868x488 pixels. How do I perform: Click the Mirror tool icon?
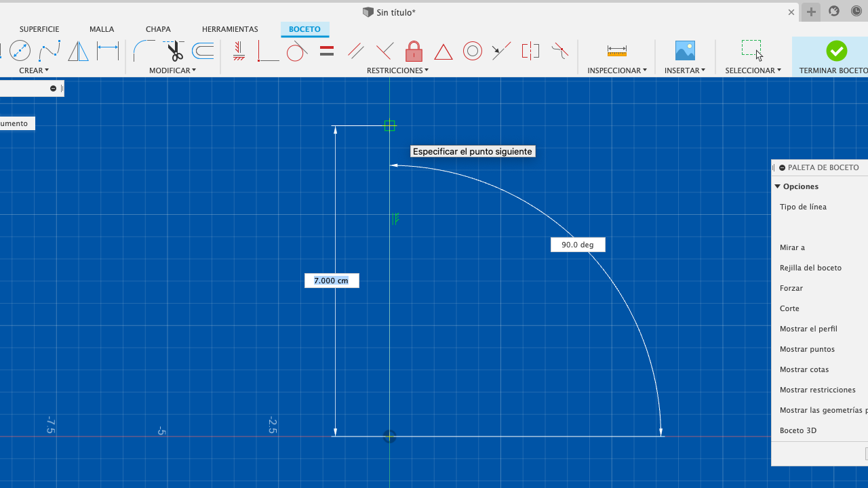click(x=78, y=51)
